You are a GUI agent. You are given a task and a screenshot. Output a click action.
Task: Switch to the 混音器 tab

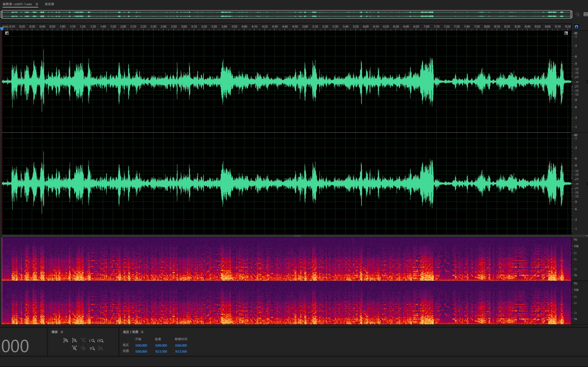49,4
